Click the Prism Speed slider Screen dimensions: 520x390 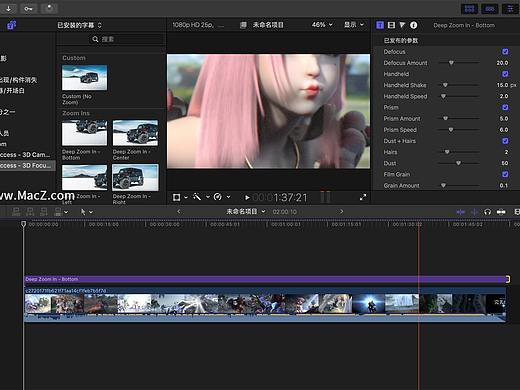click(459, 130)
